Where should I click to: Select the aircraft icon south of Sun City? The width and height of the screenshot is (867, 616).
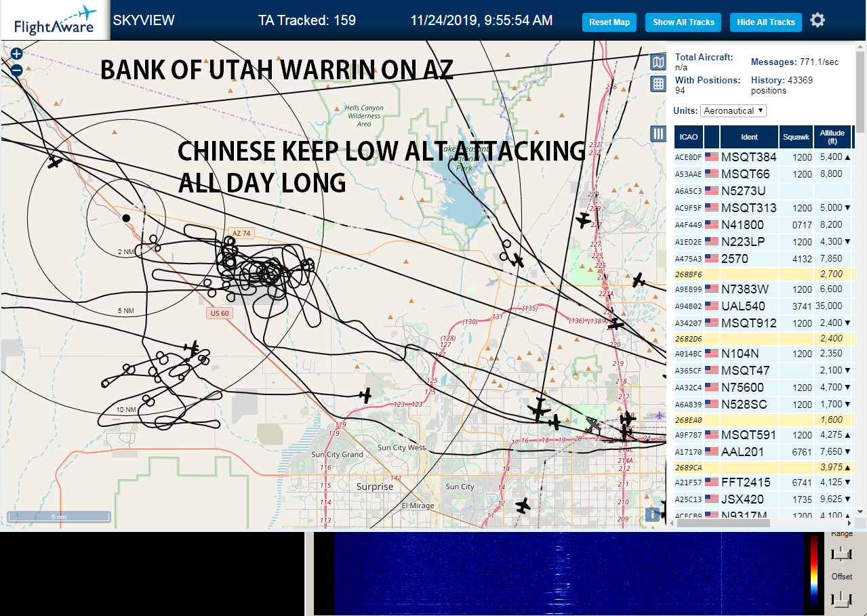click(x=522, y=506)
